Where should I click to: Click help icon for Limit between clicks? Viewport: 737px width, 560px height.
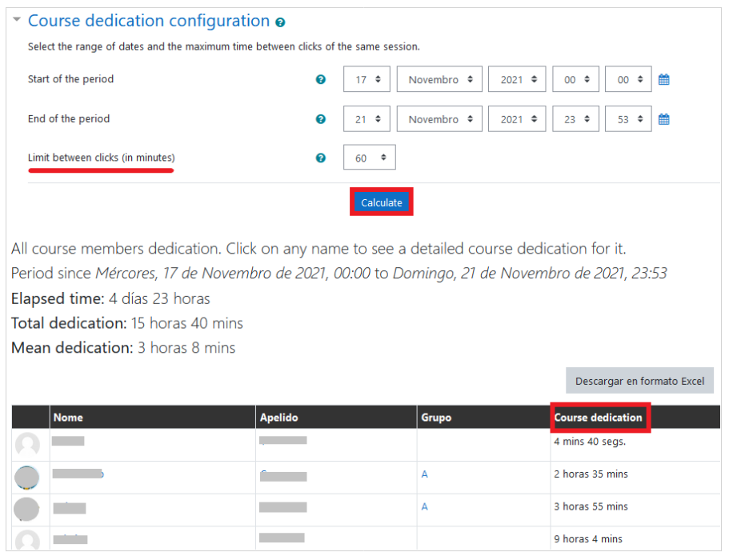321,158
